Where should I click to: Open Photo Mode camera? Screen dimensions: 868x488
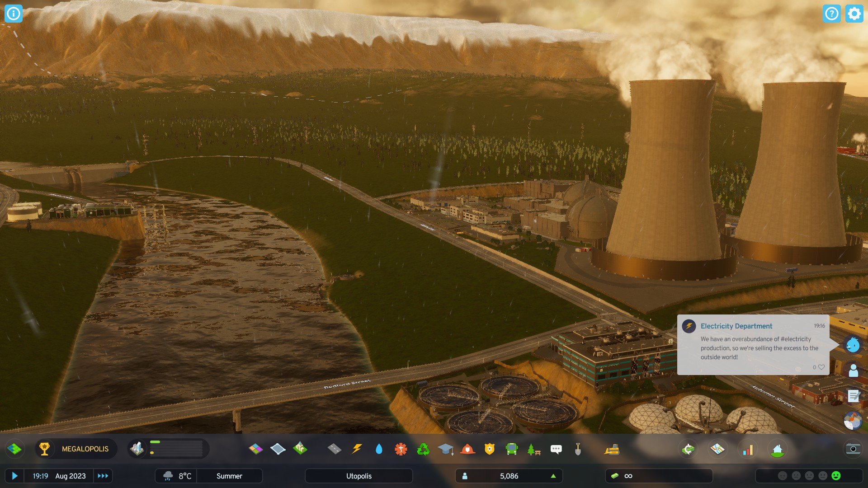pos(853,449)
